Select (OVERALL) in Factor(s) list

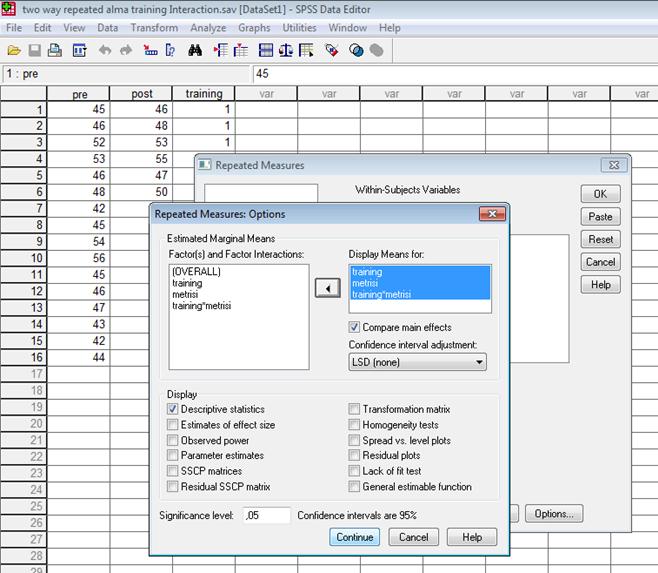(196, 272)
